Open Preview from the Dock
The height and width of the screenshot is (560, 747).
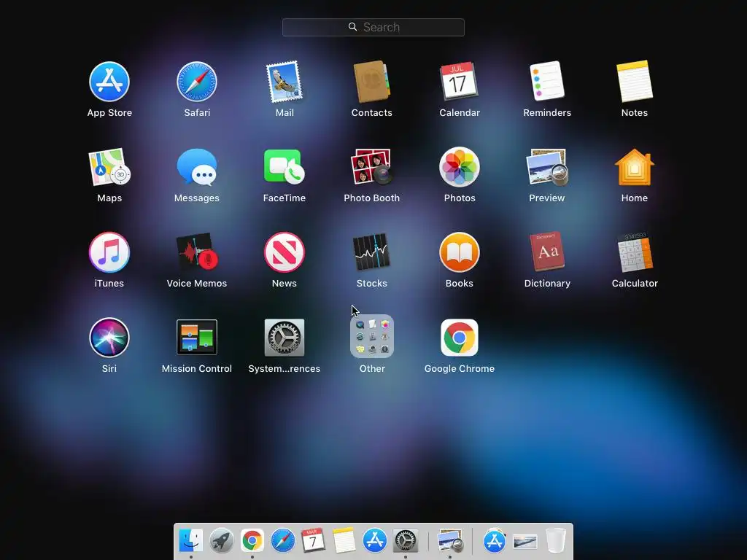click(x=450, y=541)
